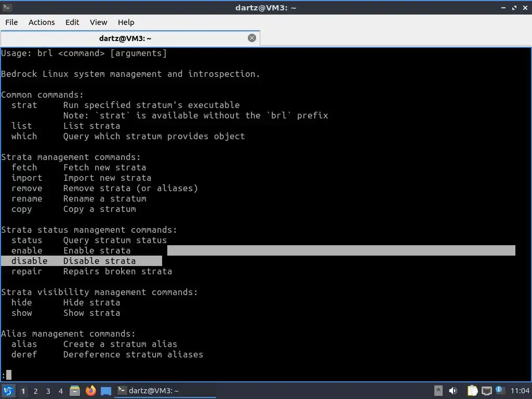Viewport: 532px width, 399px height.
Task: Close the terminal window
Action: (525, 7)
